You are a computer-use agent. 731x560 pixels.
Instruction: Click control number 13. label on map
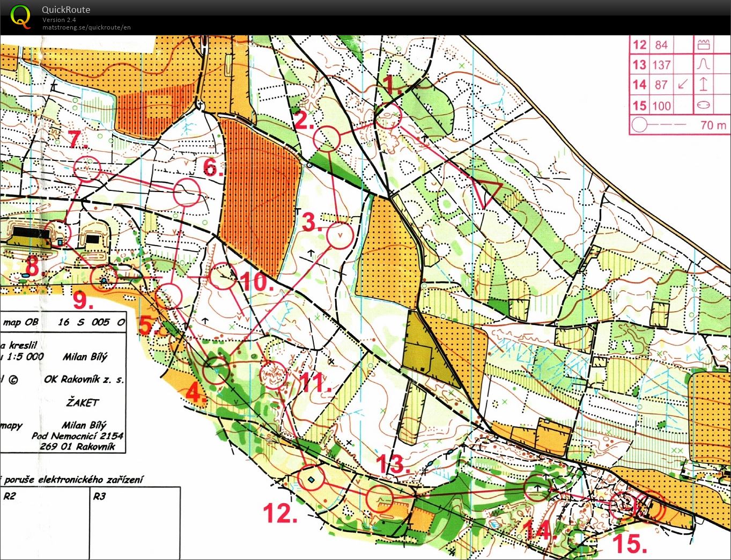[393, 463]
